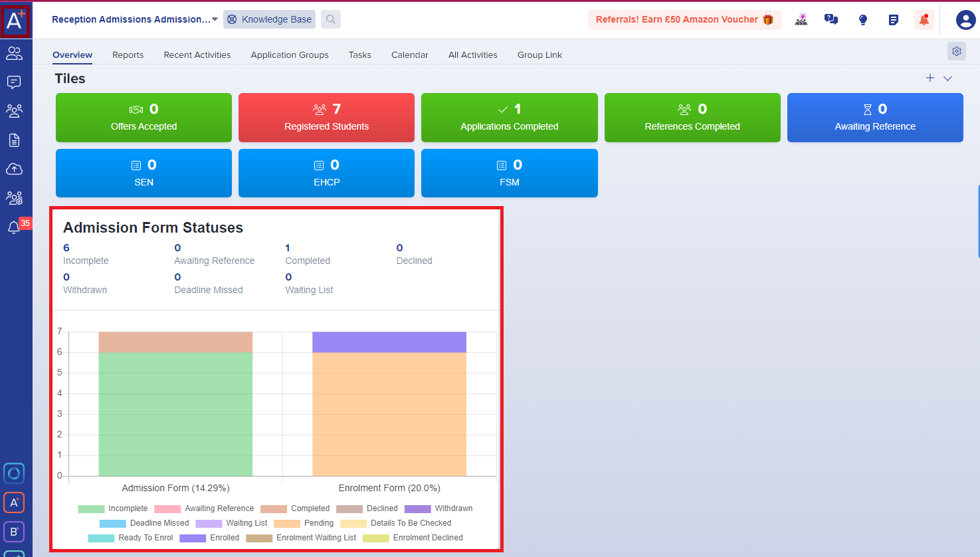
Task: Toggle the Pending legend swatch
Action: click(287, 524)
